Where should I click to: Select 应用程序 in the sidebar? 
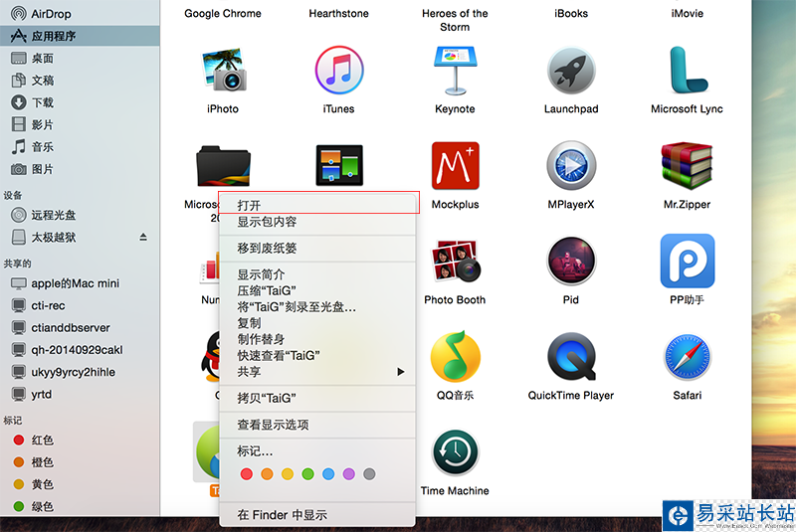[80, 36]
